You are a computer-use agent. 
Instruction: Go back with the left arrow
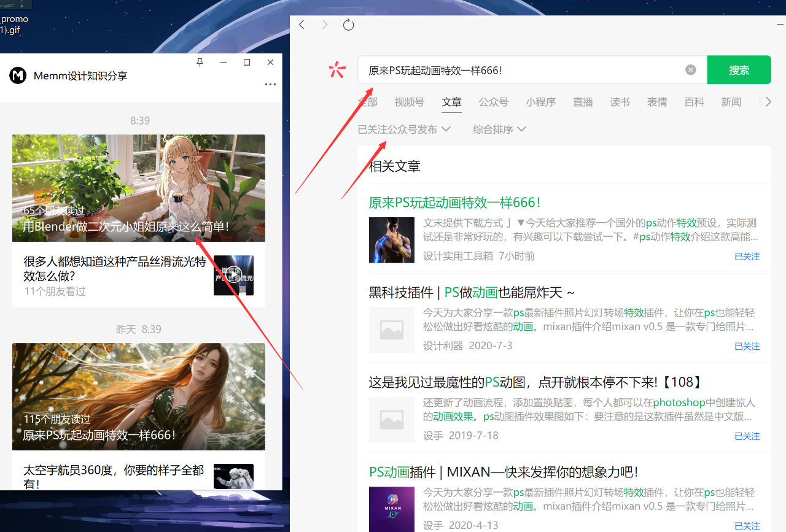tap(302, 25)
